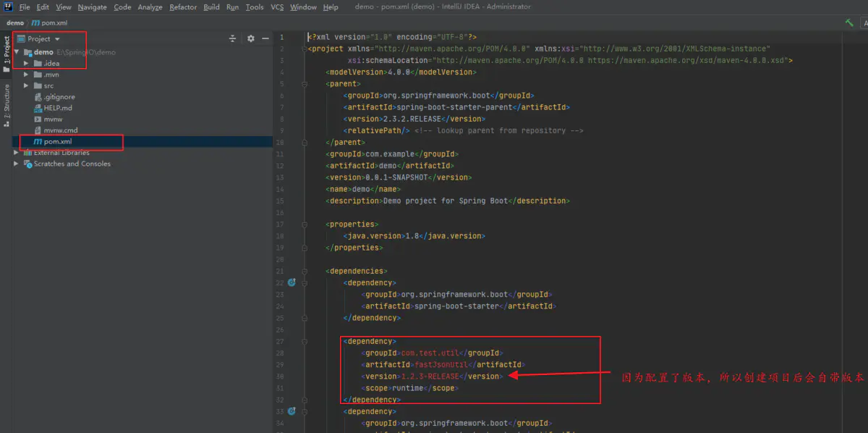Viewport: 868px width, 433px height.
Task: Click com.test.util groupId text
Action: (430, 353)
